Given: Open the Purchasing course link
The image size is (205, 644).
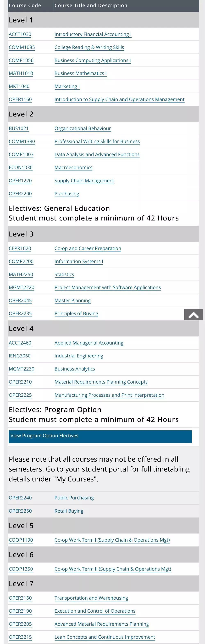Looking at the screenshot, I should [67, 193].
